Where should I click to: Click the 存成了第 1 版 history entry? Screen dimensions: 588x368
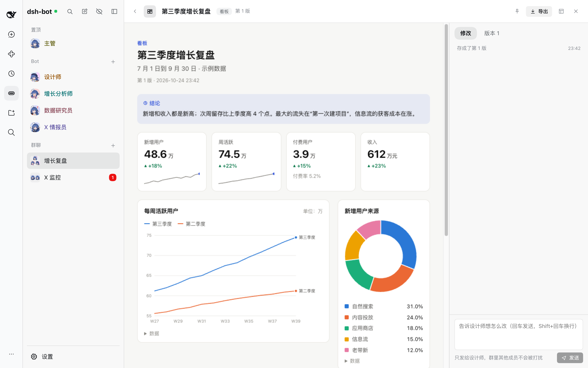click(x=519, y=48)
